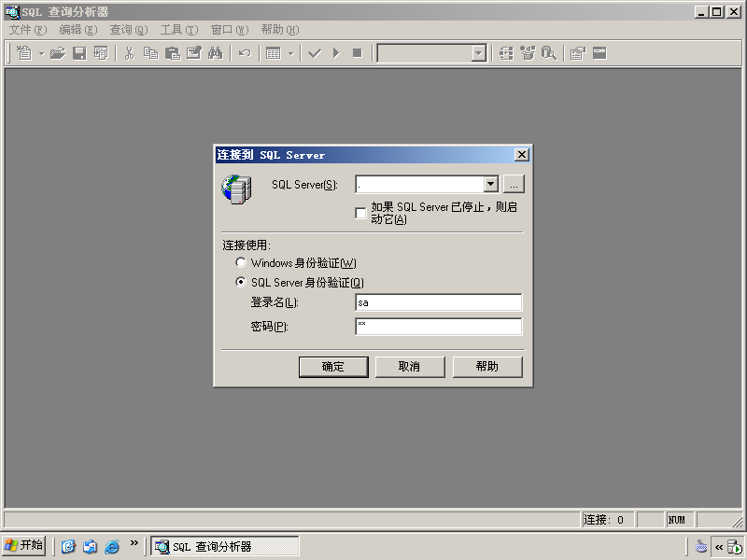Open the database selector combo box

pyautogui.click(x=431, y=53)
